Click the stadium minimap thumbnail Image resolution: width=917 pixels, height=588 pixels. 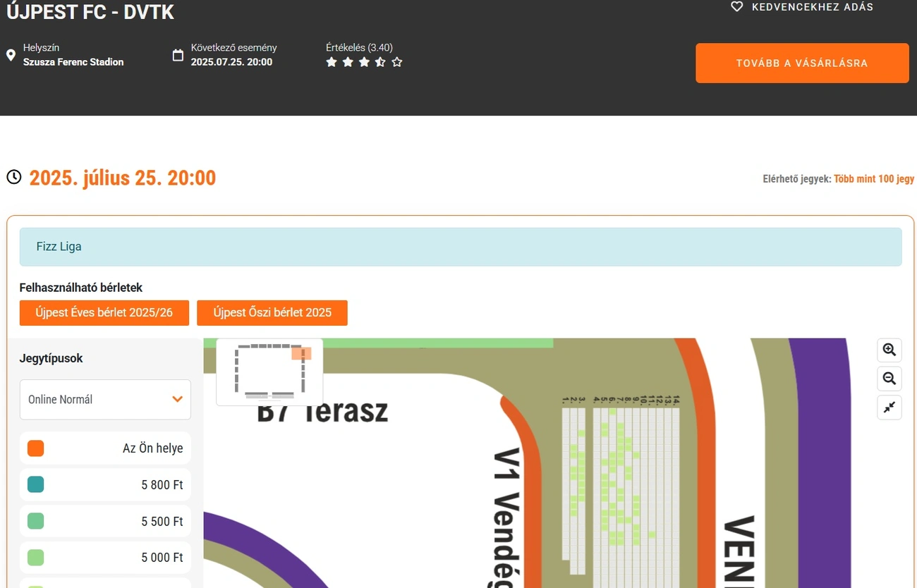coord(269,372)
